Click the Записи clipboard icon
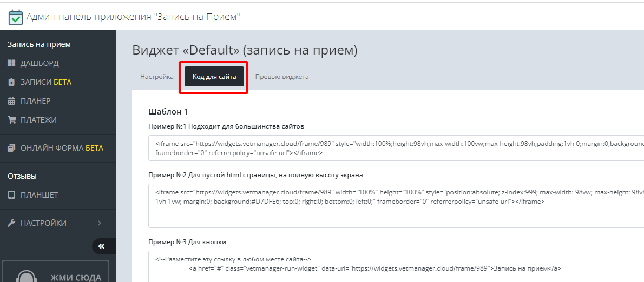 point(11,82)
